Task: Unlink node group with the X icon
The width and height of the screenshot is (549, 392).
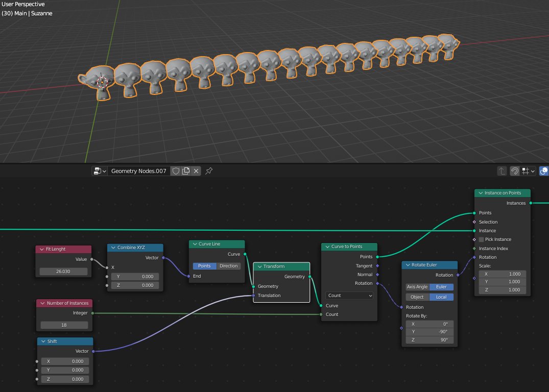Action: 196,171
